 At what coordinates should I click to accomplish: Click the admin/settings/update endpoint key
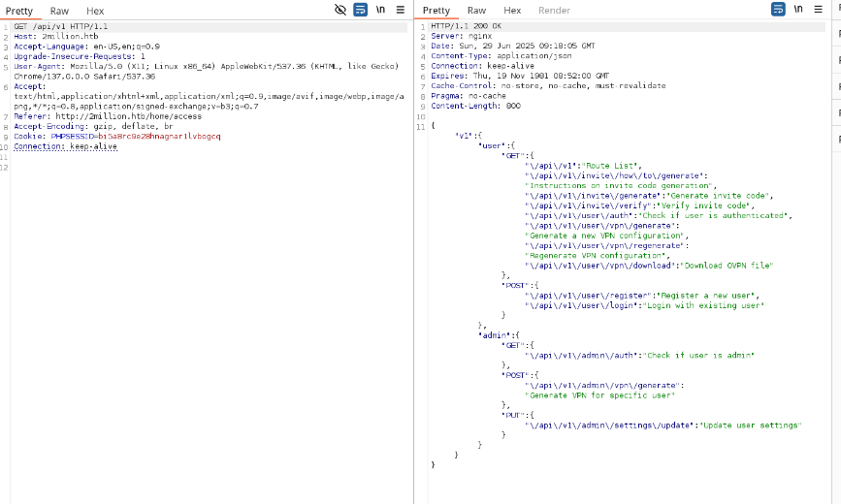click(609, 425)
